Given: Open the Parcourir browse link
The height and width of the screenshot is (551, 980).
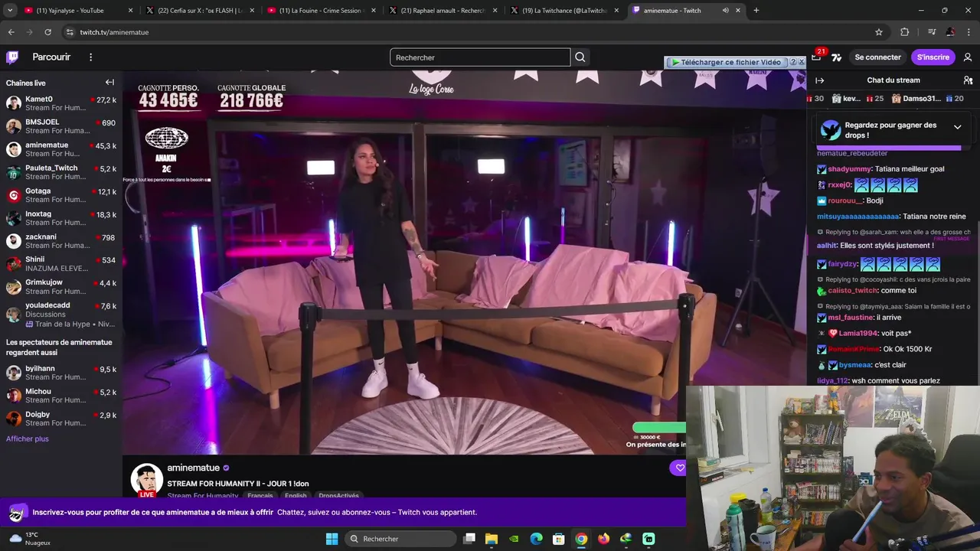Looking at the screenshot, I should pyautogui.click(x=51, y=57).
